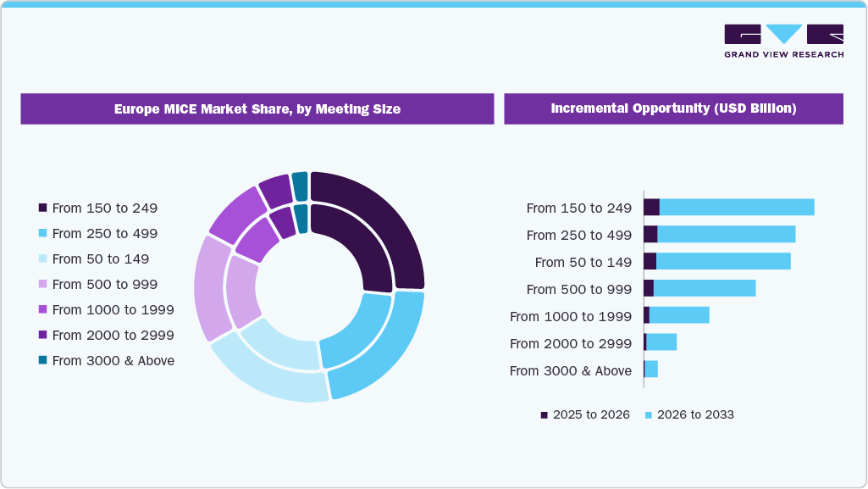Click the bar for From 500 to 999
868x489 pixels.
[x=703, y=289]
